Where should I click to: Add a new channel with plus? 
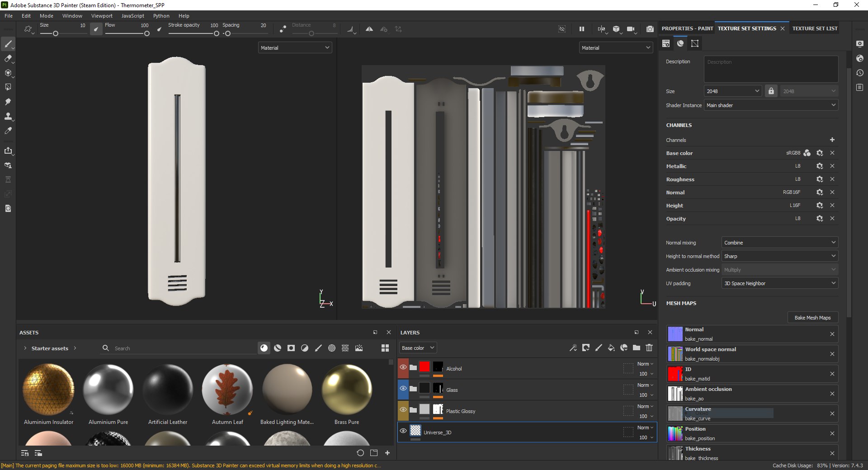(x=832, y=140)
